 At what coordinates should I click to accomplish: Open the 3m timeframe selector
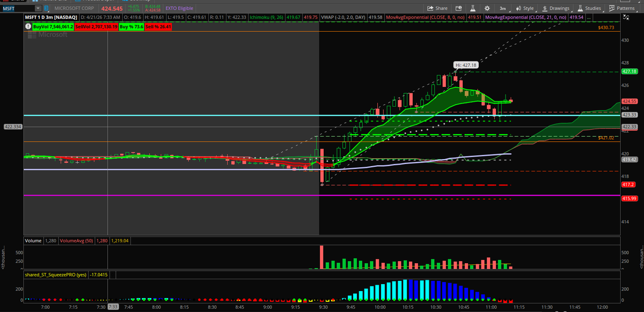[502, 9]
